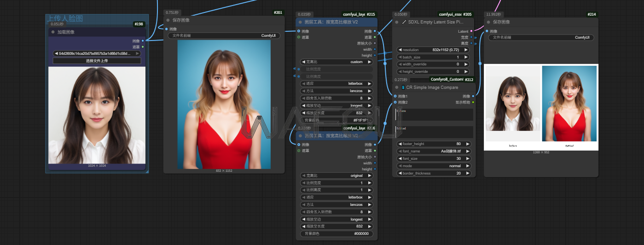Click the 高度 output port on SDXL node
644x245 pixels.
point(471,43)
